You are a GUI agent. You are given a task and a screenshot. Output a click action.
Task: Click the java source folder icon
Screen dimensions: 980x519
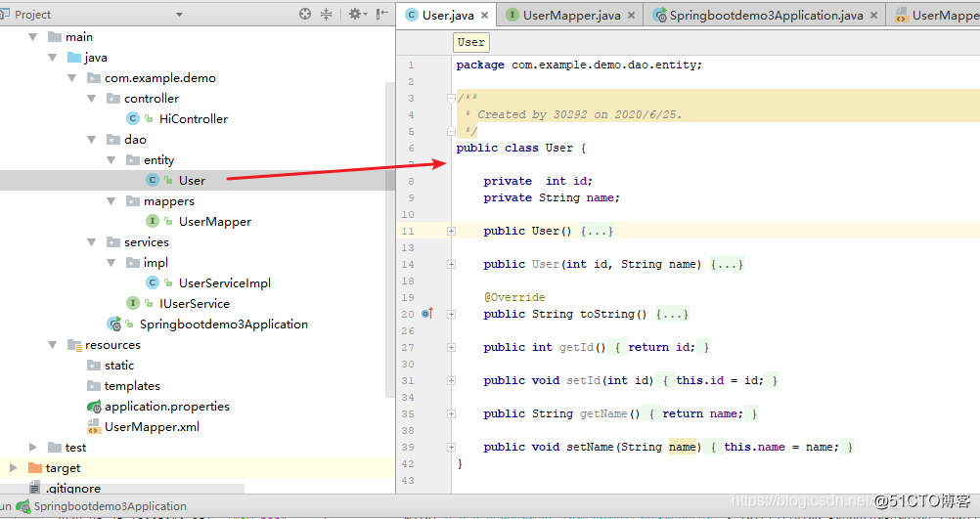point(74,58)
